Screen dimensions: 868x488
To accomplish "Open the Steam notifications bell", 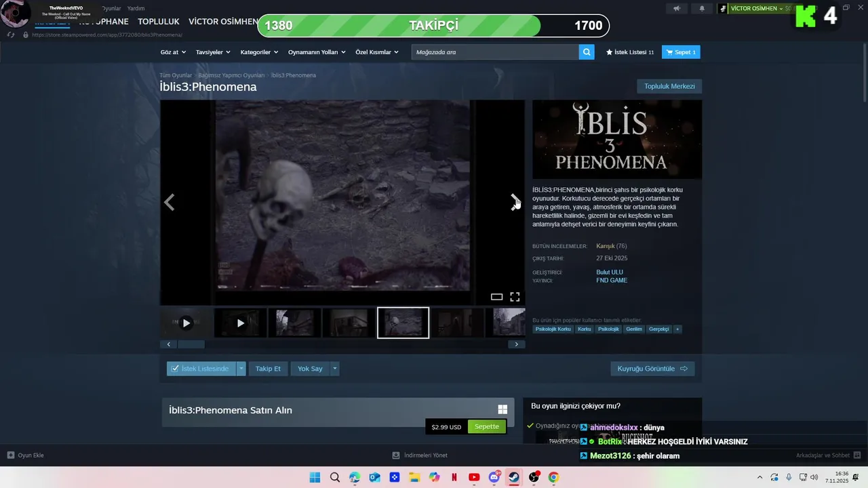I will 702,9.
